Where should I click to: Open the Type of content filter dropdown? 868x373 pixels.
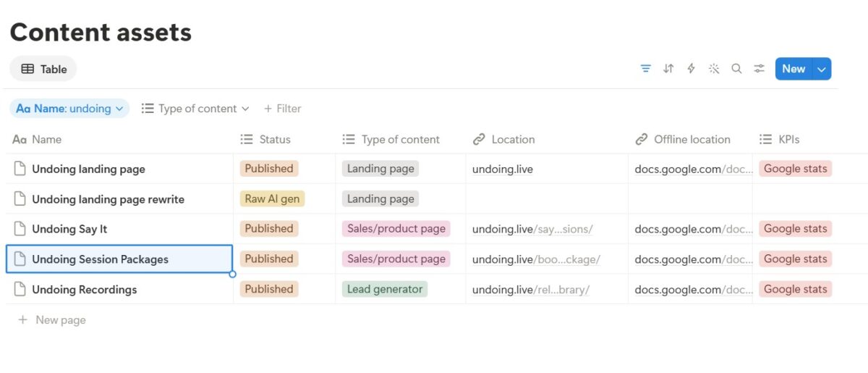point(195,109)
